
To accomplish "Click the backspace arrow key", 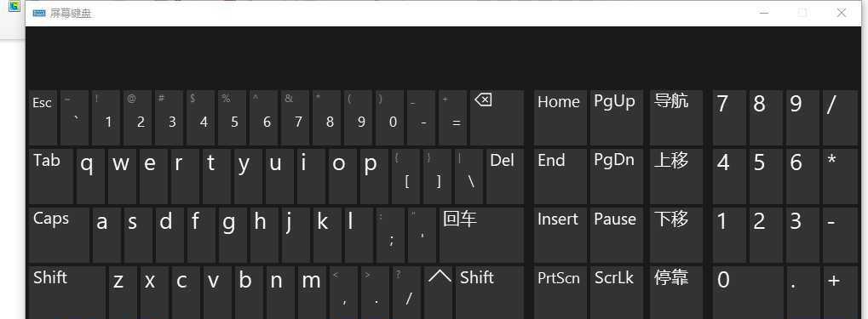I will (497, 117).
